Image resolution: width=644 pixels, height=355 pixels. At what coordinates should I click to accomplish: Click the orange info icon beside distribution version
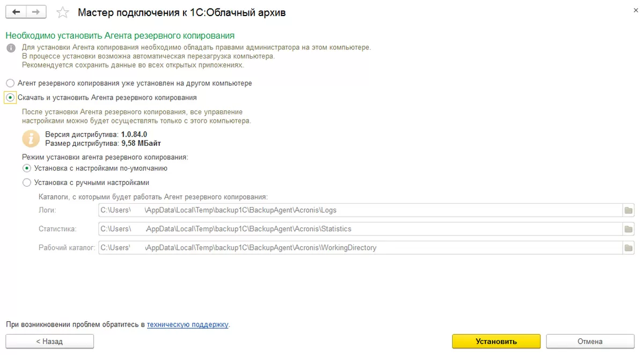tap(31, 138)
